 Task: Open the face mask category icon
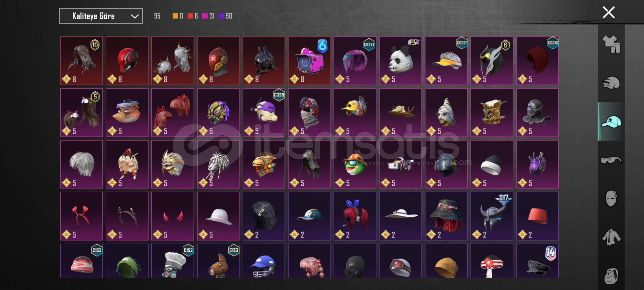coord(611,199)
